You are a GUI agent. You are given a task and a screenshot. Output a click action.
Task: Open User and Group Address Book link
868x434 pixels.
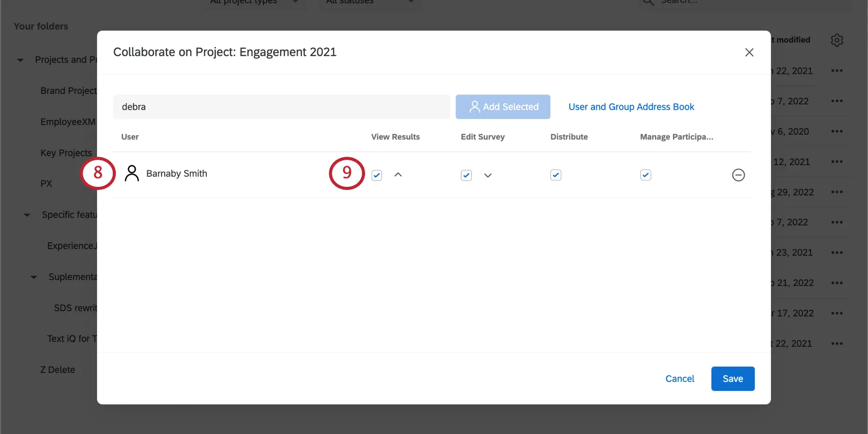coord(631,107)
